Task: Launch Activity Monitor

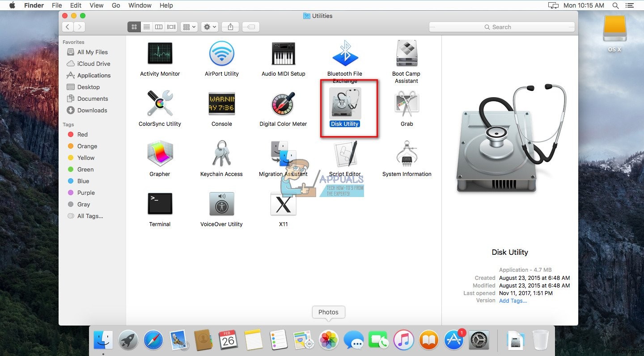Action: (x=160, y=53)
